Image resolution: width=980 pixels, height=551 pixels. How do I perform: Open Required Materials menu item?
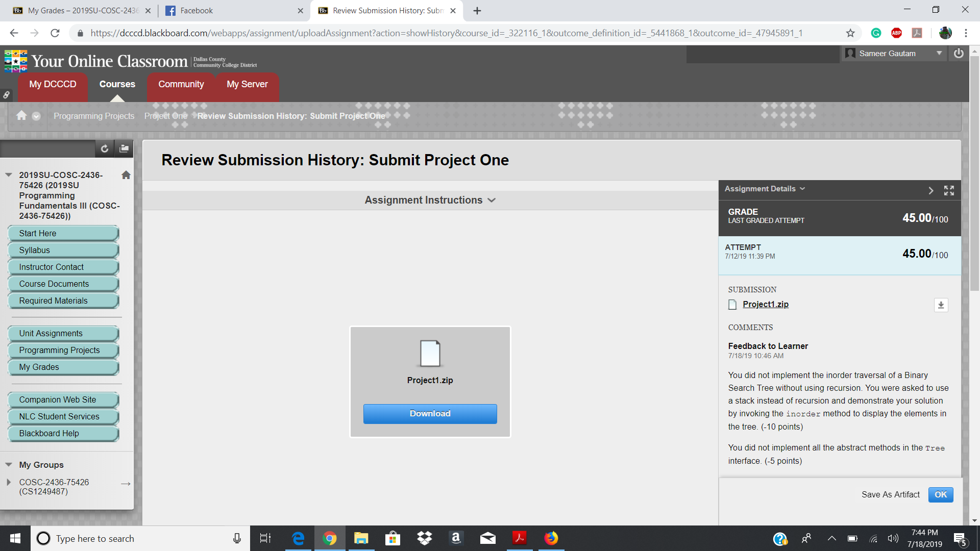(63, 301)
